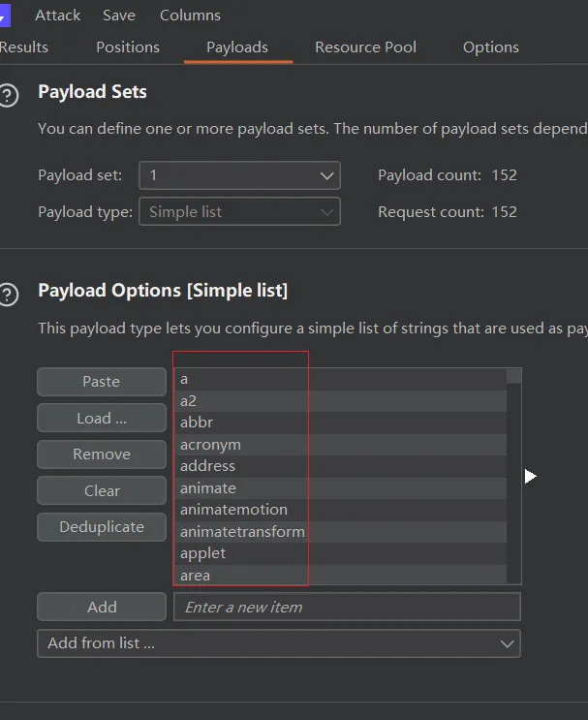This screenshot has width=588, height=720.
Task: Select the 'animatemotion' payload entry
Action: coord(340,510)
